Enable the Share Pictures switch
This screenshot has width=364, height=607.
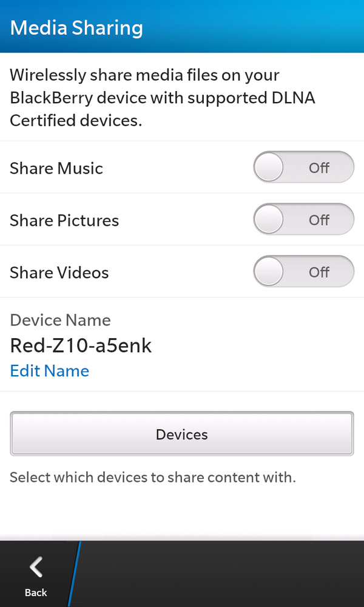[303, 220]
